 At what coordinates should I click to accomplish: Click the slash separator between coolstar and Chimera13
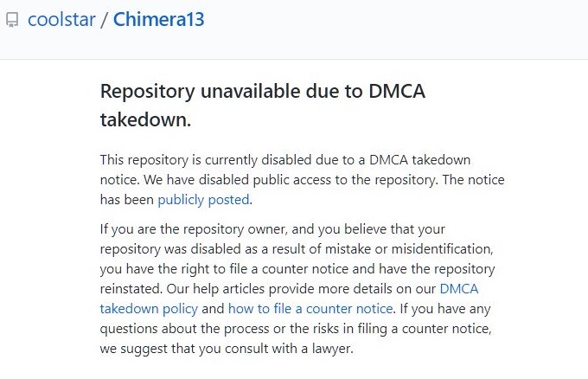pos(103,18)
